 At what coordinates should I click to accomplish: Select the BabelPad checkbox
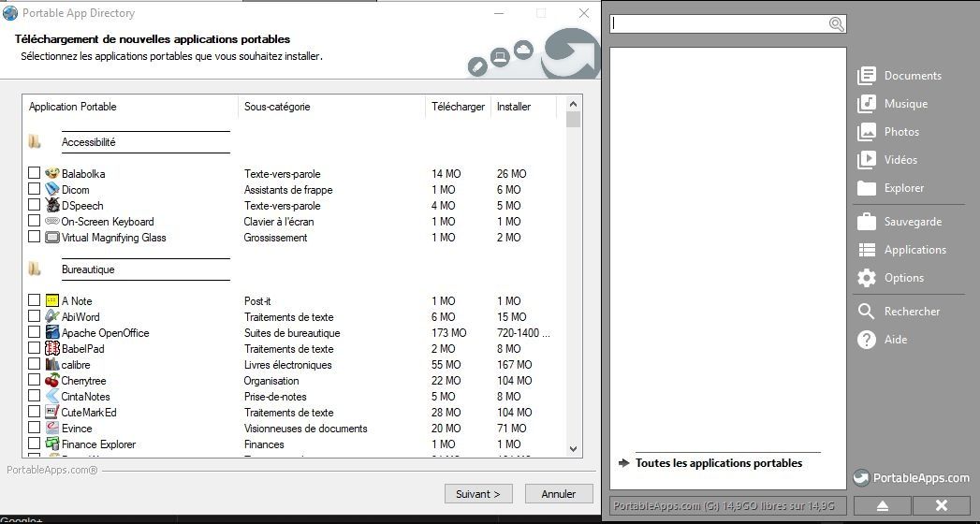[x=34, y=348]
